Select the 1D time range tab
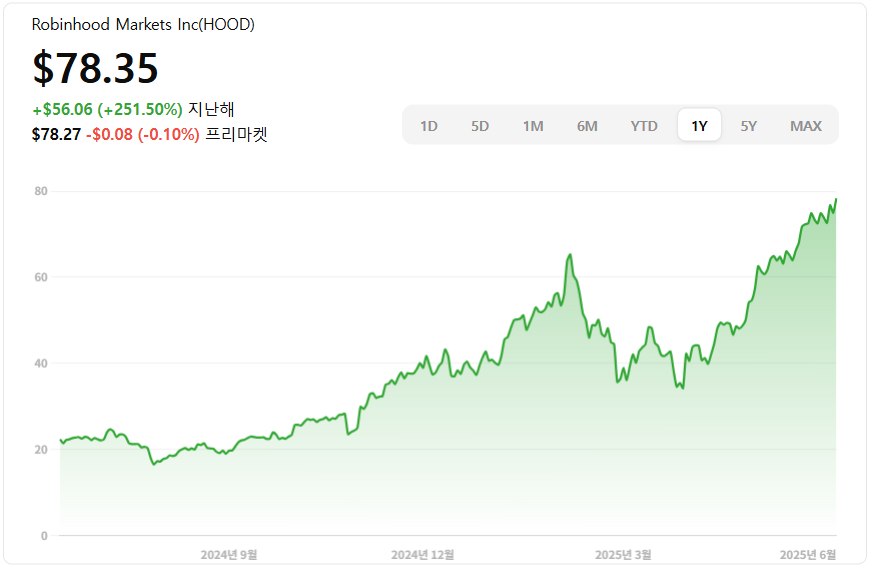This screenshot has height=571, width=872. [x=429, y=126]
